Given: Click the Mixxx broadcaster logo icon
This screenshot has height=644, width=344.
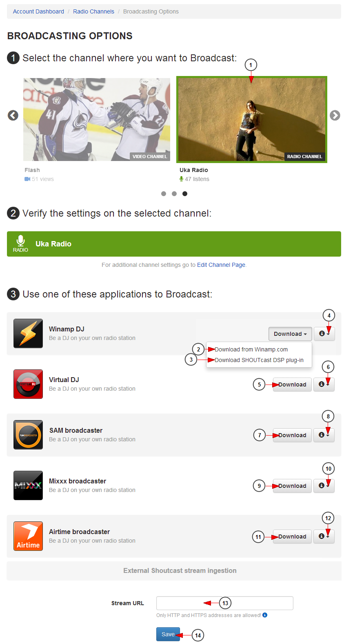Looking at the screenshot, I should point(28,485).
